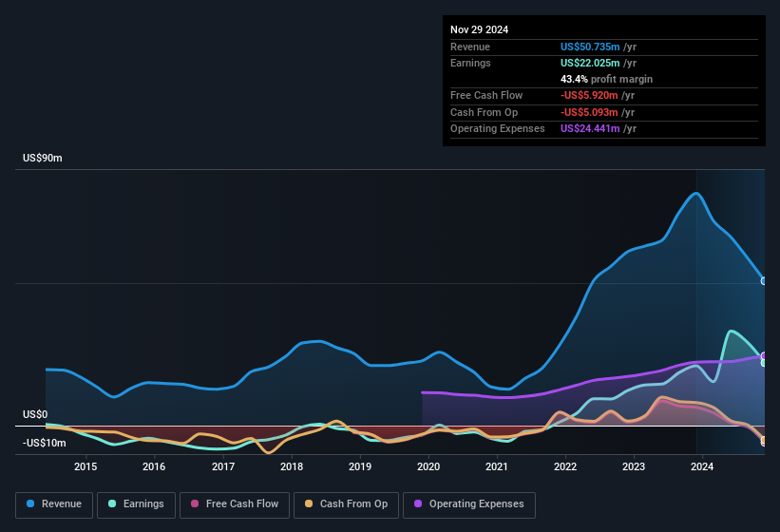
Task: Click the 2020 x-axis label
Action: pos(428,466)
